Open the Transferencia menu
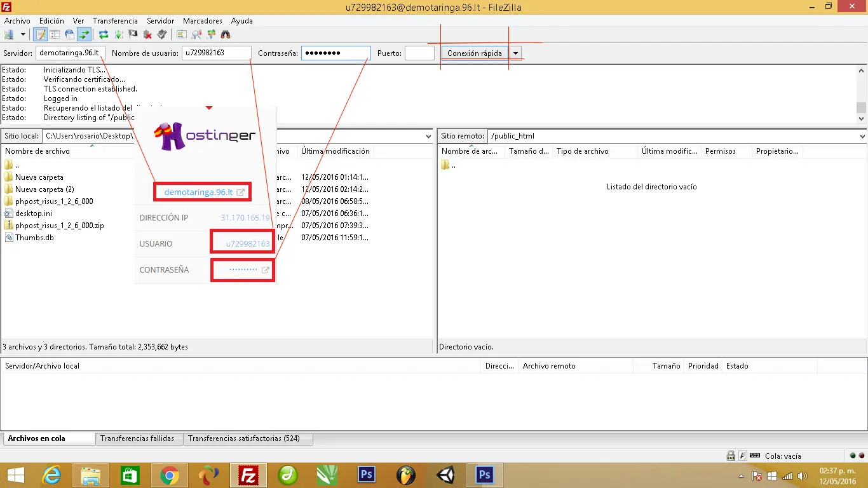This screenshot has height=488, width=868. tap(115, 21)
